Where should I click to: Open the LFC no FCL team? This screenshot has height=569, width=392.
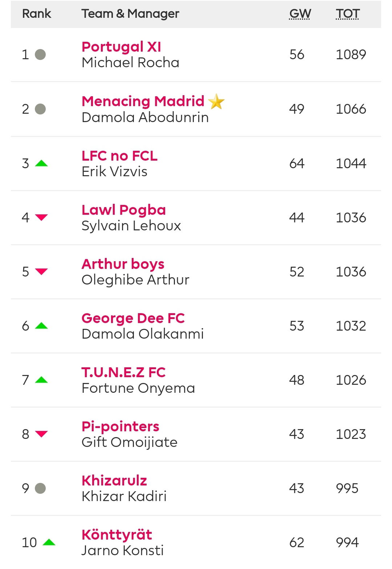pyautogui.click(x=119, y=156)
